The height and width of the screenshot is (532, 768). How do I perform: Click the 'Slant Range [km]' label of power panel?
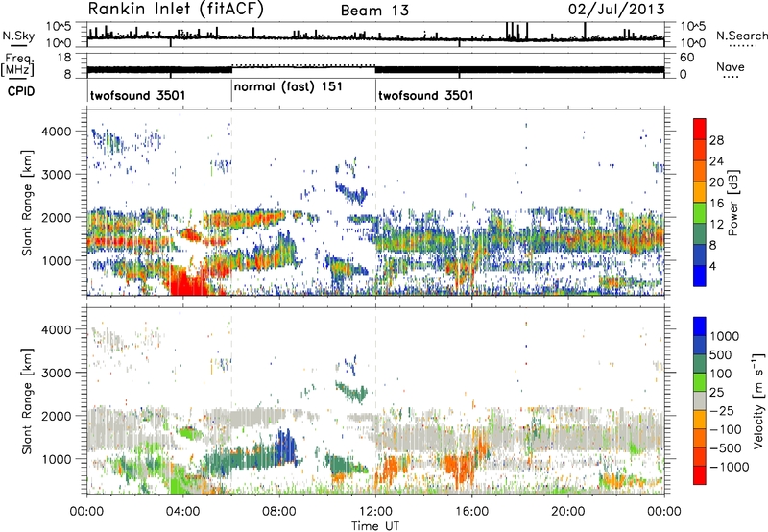pos(27,203)
